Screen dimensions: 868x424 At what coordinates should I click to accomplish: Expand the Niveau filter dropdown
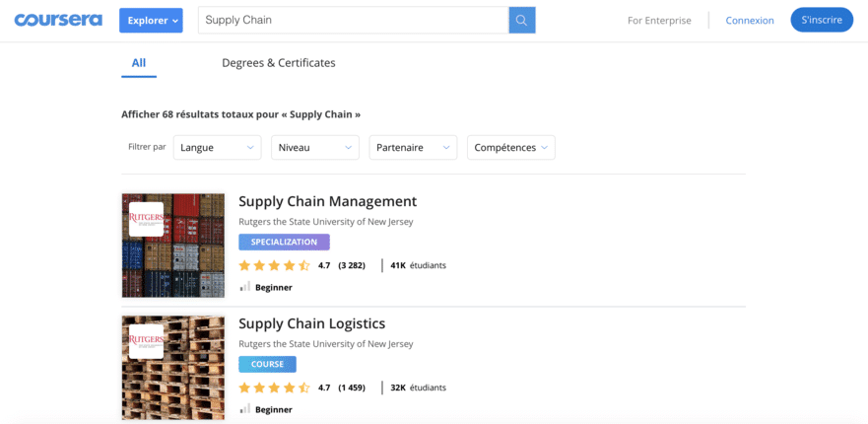pyautogui.click(x=315, y=148)
